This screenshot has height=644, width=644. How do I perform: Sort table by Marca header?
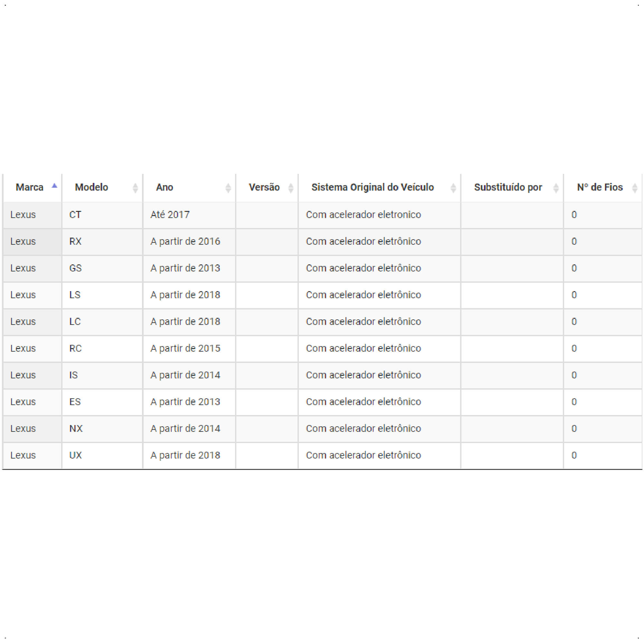tap(32, 188)
